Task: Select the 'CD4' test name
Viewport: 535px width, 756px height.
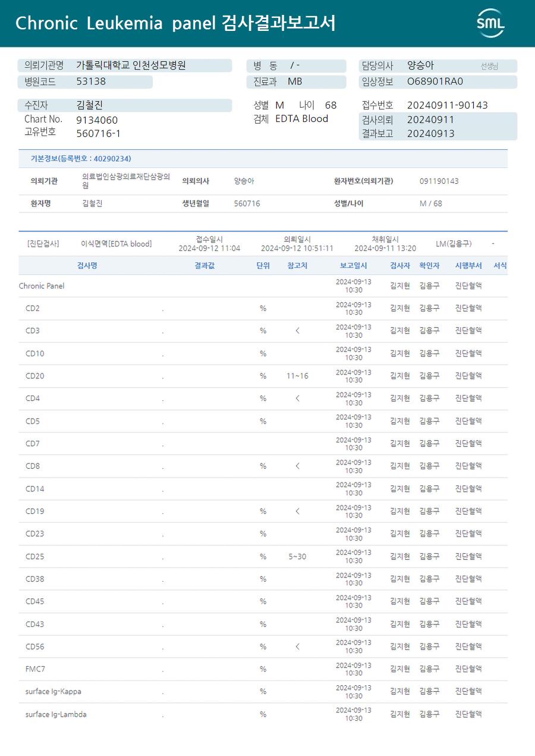Action: click(33, 399)
